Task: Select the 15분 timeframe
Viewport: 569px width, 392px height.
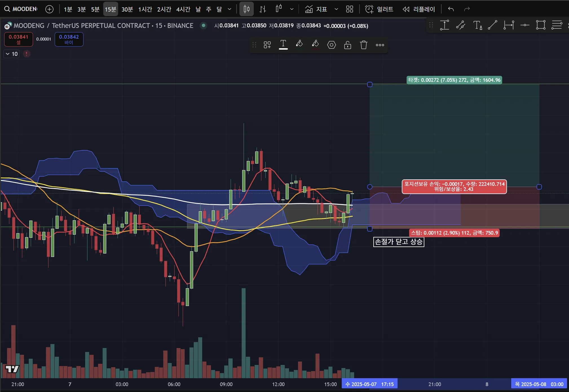Action: click(x=111, y=9)
